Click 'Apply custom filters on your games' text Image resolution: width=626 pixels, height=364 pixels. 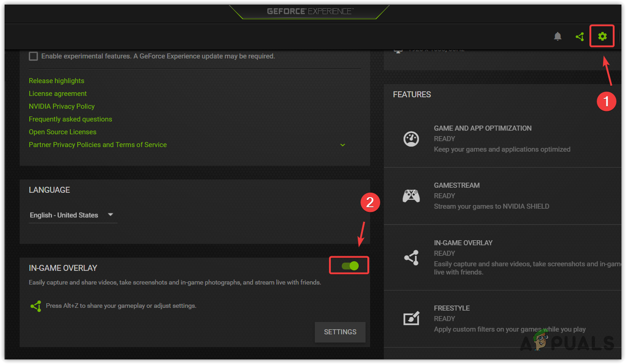click(x=510, y=329)
